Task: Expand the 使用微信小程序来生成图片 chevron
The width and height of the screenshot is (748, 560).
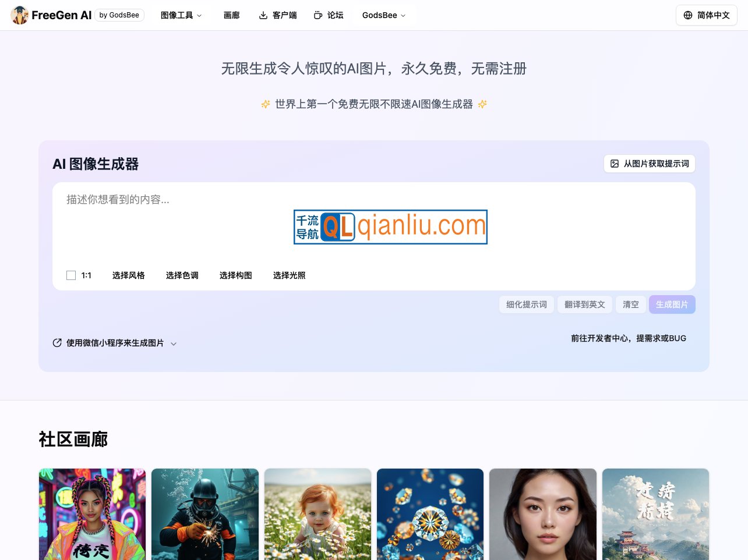Action: pos(174,343)
